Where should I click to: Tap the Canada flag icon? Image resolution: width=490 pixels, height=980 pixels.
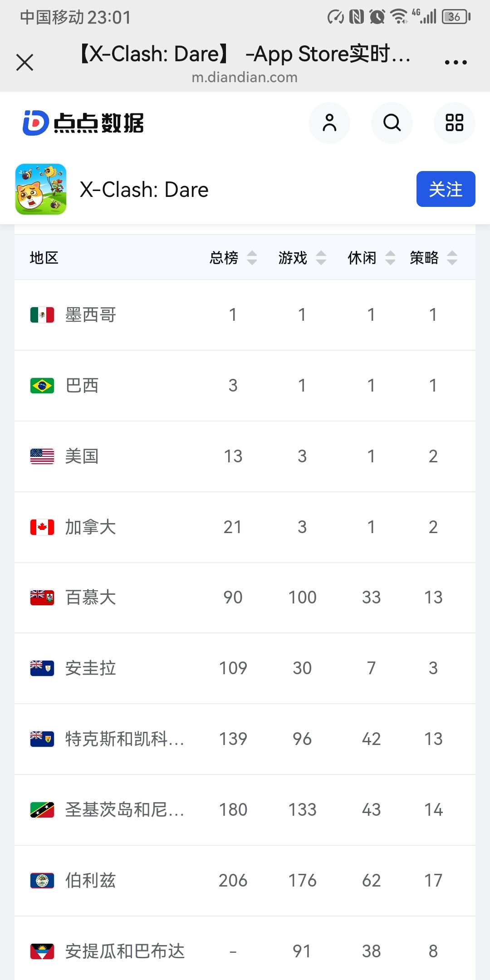42,527
